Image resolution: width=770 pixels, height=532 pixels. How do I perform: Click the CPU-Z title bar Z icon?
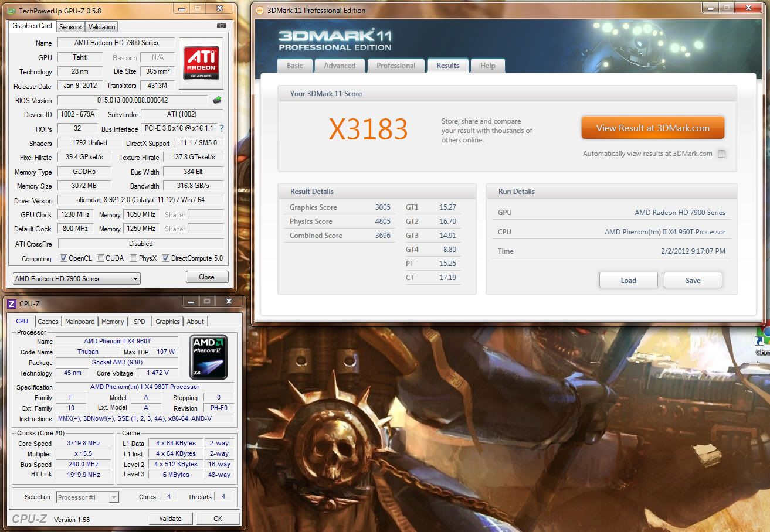pyautogui.click(x=12, y=303)
